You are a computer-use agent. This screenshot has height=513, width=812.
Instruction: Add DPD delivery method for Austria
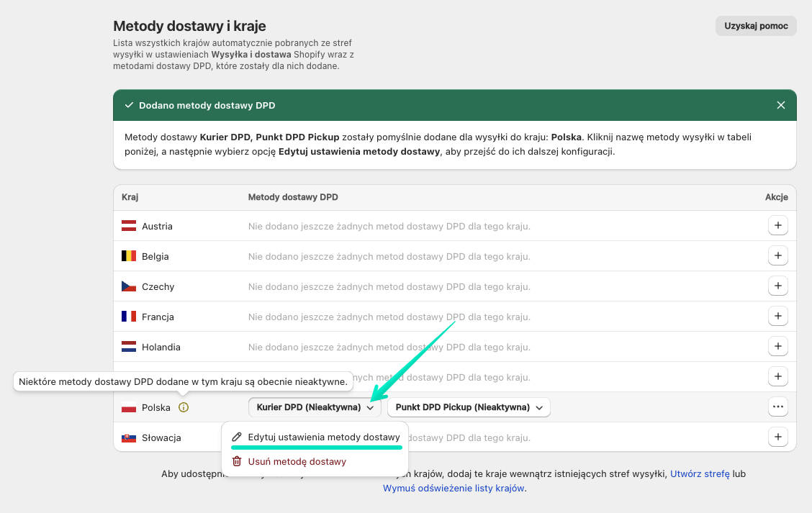(778, 226)
